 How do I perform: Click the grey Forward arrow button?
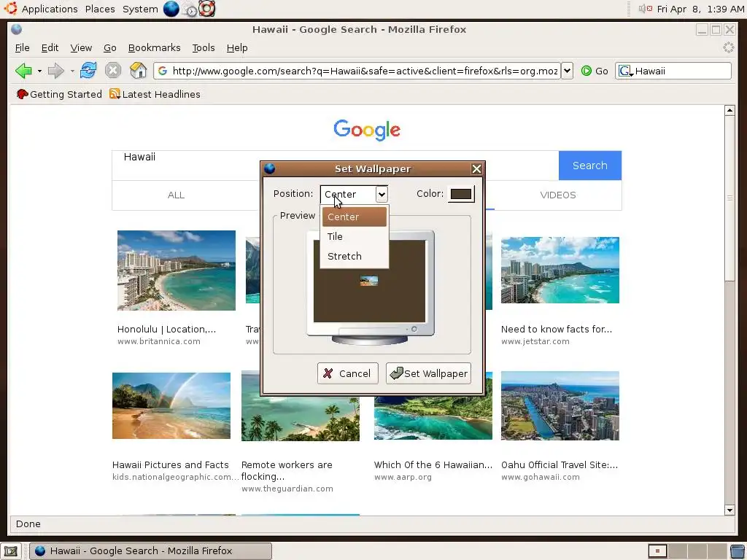(56, 71)
